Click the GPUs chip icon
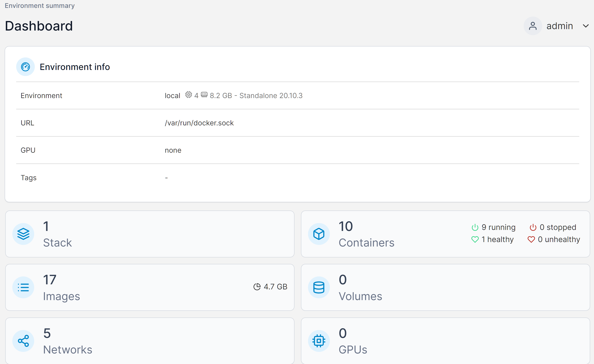The image size is (594, 364). coord(319,341)
